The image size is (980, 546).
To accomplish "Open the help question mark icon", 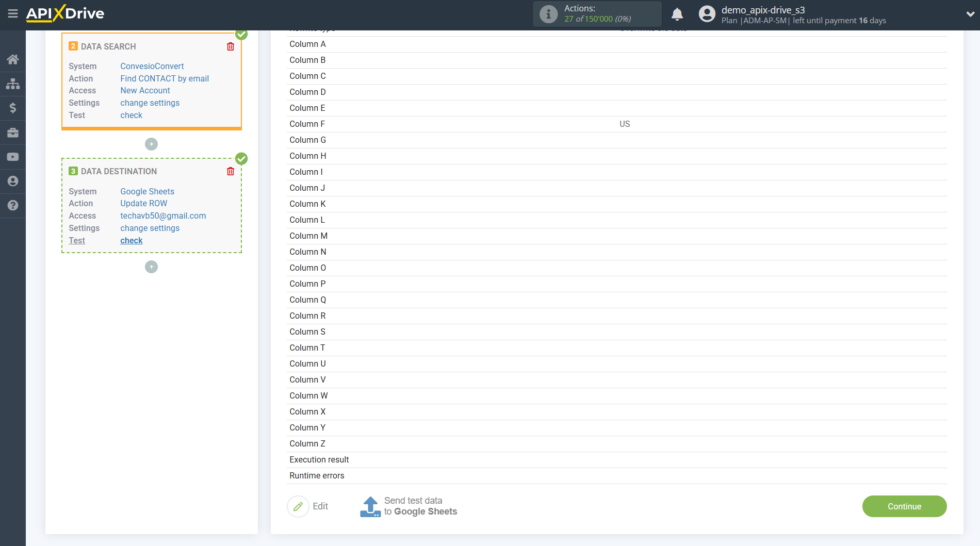I will tap(13, 205).
